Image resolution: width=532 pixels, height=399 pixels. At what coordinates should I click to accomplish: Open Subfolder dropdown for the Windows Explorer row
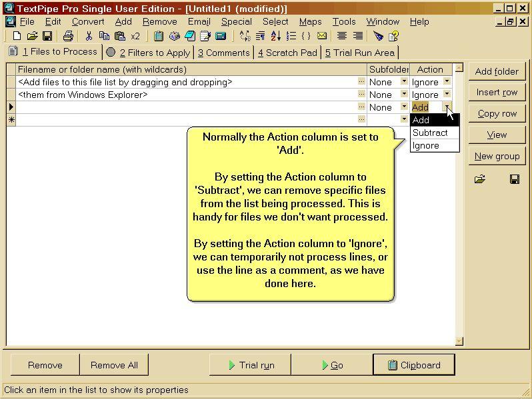pos(404,94)
